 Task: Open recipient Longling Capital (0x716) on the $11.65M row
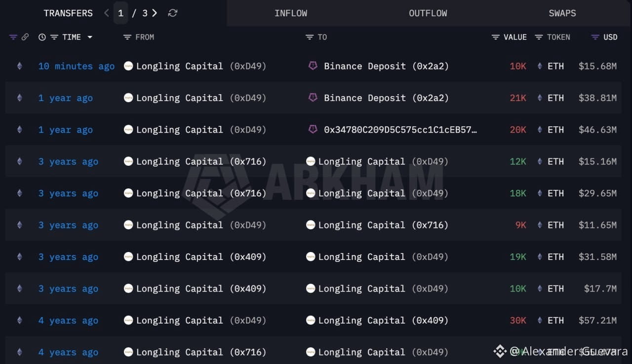pos(383,225)
